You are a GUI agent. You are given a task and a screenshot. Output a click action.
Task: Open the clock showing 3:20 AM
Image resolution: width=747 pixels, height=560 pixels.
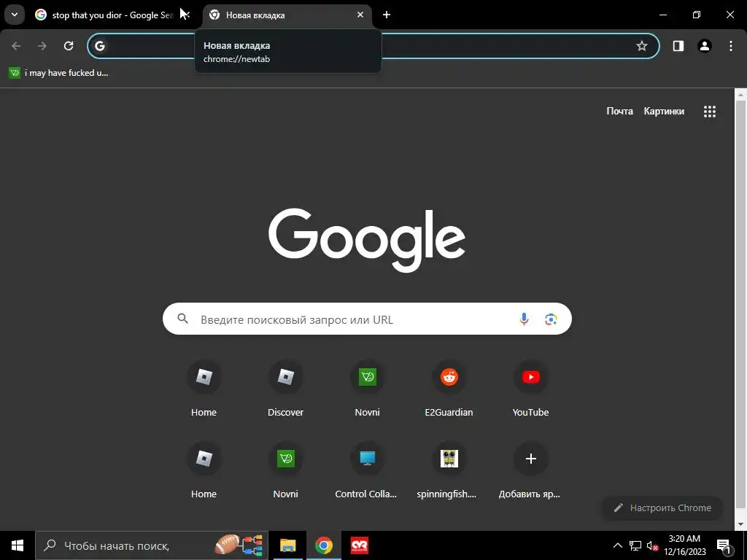tap(684, 545)
